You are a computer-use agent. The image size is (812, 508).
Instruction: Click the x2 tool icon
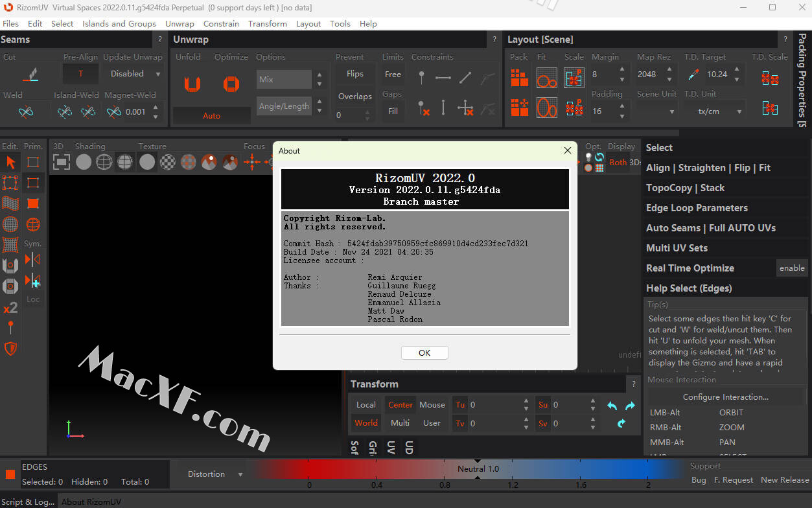click(10, 308)
